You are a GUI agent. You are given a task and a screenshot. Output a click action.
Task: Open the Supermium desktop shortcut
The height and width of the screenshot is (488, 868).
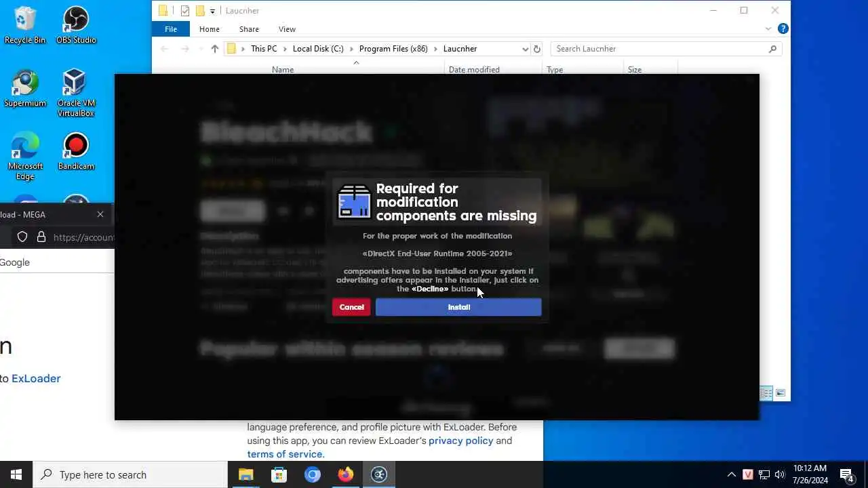tap(25, 88)
